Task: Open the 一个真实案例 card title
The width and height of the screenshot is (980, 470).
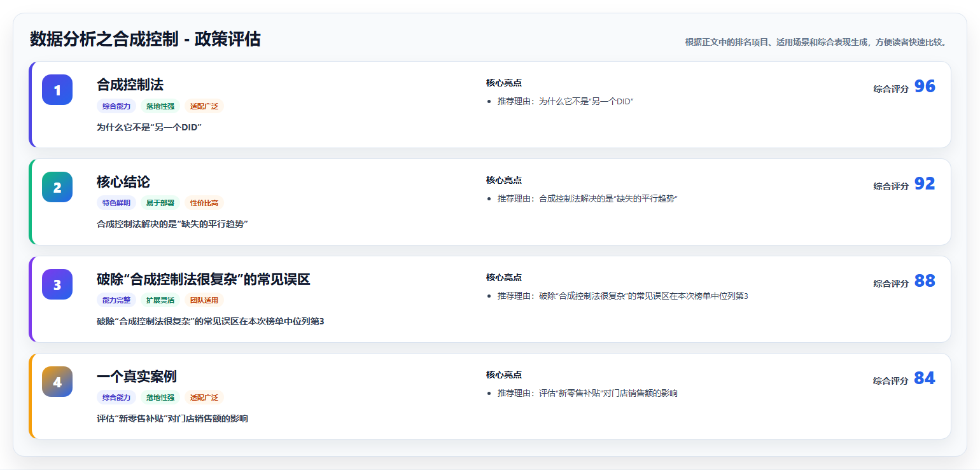Action: click(x=137, y=377)
